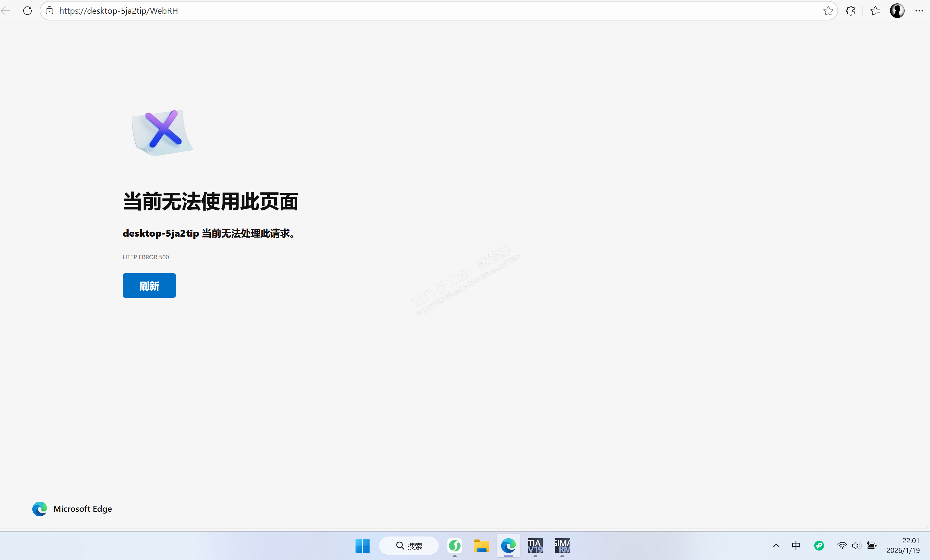Toggle the 中 input method indicator

796,546
